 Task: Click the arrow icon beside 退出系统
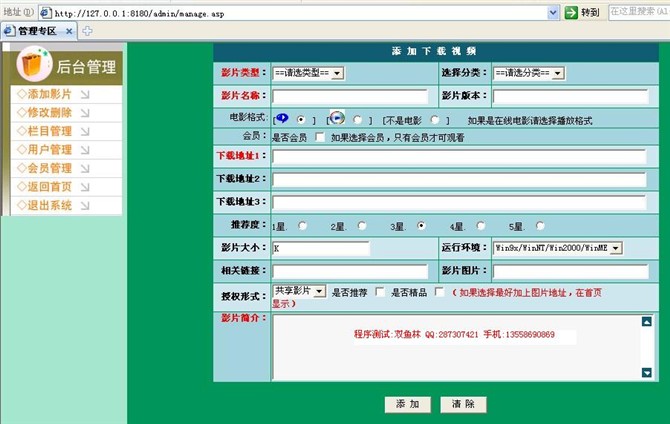point(85,206)
